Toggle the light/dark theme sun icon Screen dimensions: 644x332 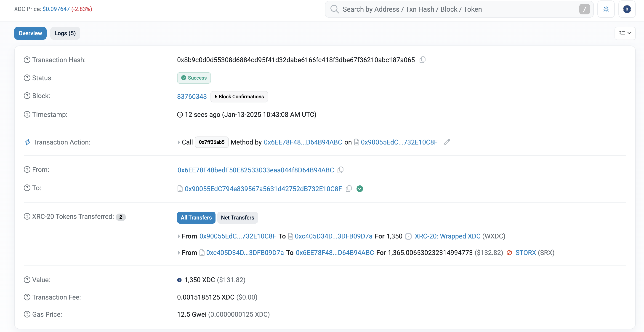click(x=606, y=9)
